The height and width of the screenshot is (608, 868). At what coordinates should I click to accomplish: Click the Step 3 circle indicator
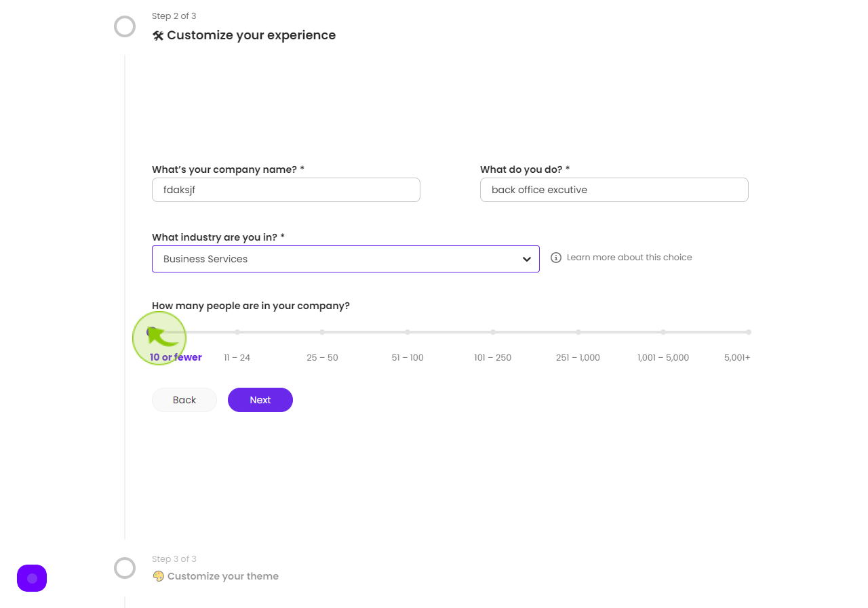point(125,568)
